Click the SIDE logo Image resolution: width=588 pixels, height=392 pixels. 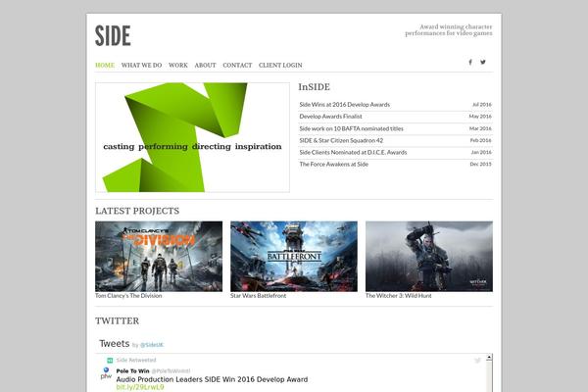tap(113, 36)
